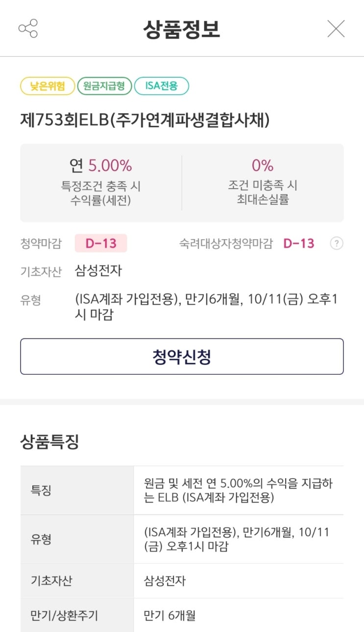Tap the 유형 description above 청약신청 button
The width and height of the screenshot is (364, 632).
point(206,307)
